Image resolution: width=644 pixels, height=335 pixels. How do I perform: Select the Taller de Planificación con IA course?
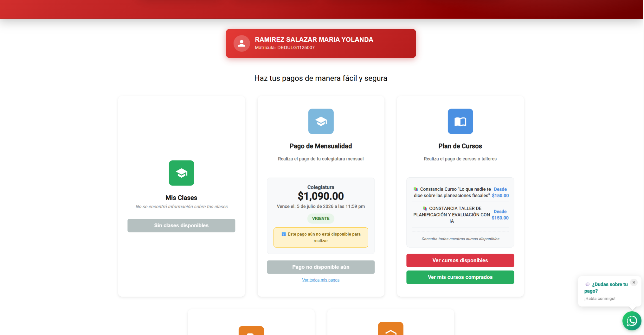[x=460, y=215]
